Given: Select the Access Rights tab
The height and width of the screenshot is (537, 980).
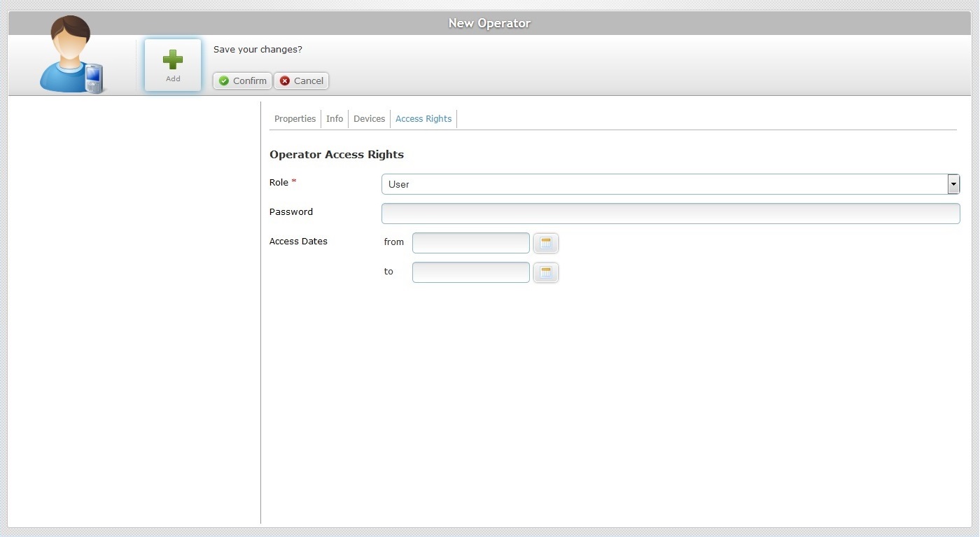Looking at the screenshot, I should tap(423, 119).
